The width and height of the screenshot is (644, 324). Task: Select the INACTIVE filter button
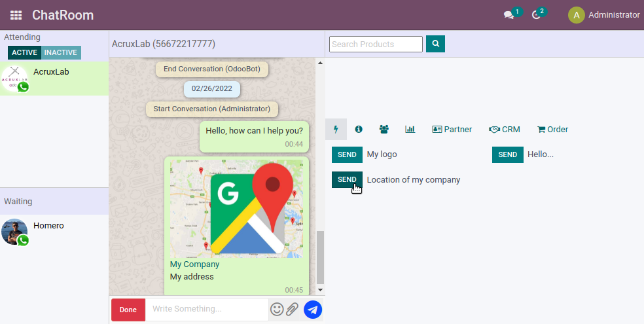click(x=61, y=52)
